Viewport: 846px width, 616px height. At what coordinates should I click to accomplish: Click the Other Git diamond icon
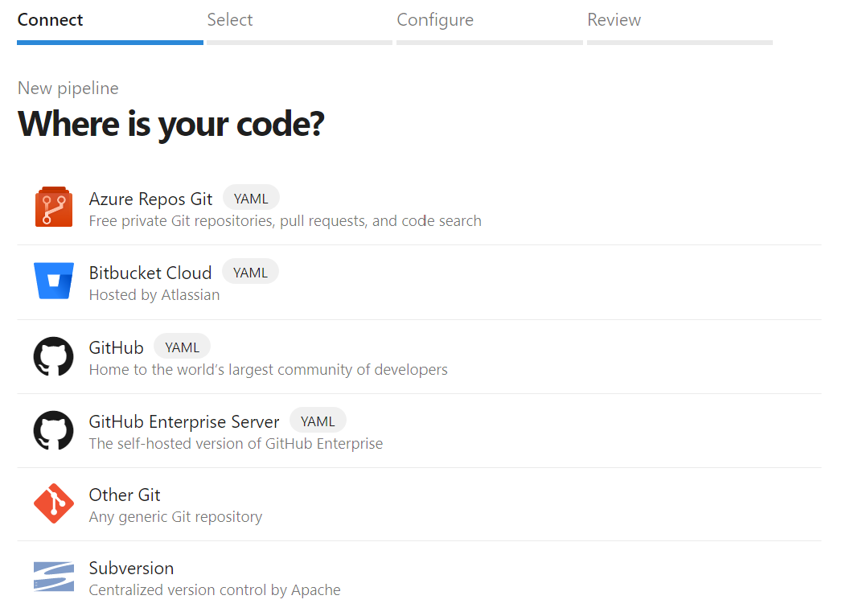53,503
